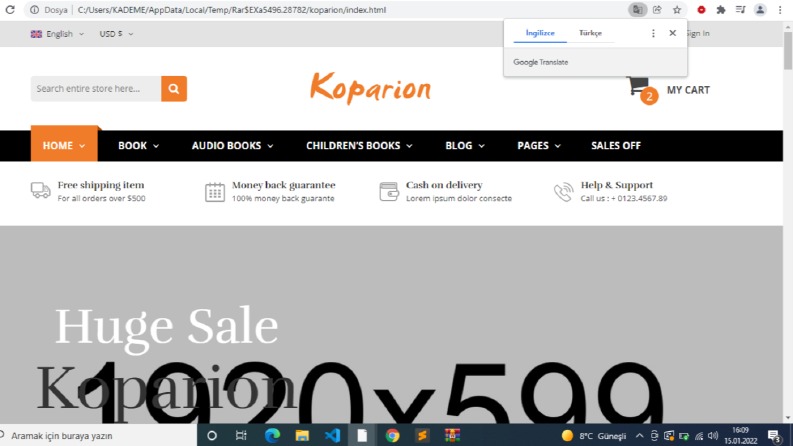The image size is (793, 446).
Task: Click the MY CART link
Action: tap(688, 90)
